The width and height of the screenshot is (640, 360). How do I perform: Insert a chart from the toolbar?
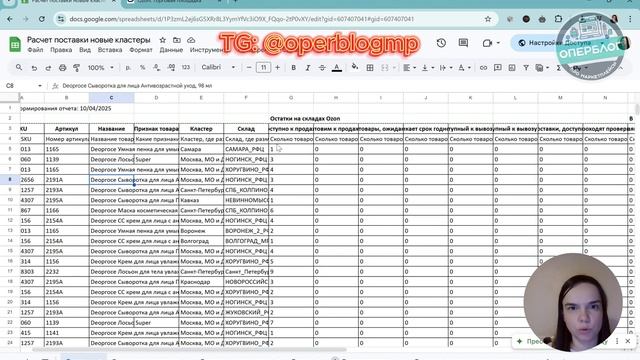click(x=512, y=68)
